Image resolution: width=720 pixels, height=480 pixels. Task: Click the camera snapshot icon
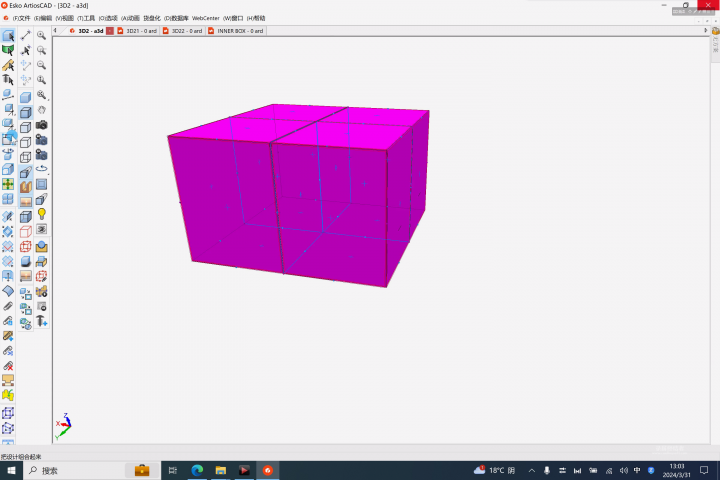[x=42, y=125]
